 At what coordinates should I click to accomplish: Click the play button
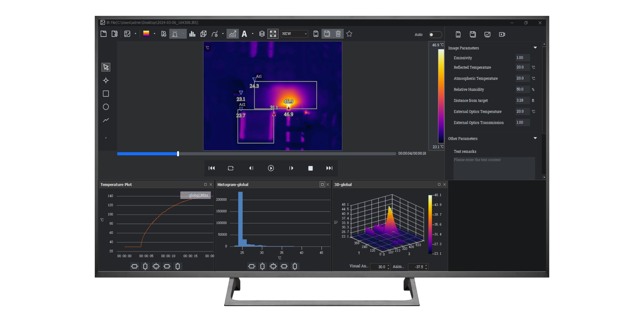pos(271,168)
